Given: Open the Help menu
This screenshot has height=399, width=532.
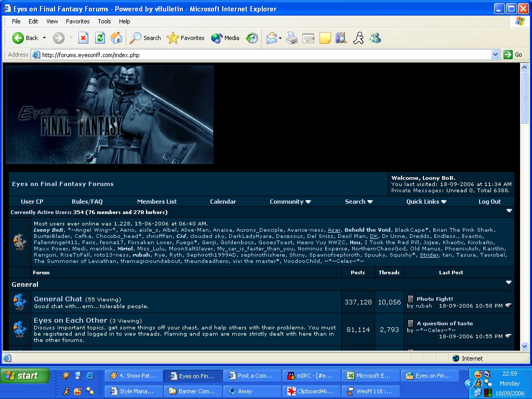Looking at the screenshot, I should (x=125, y=21).
